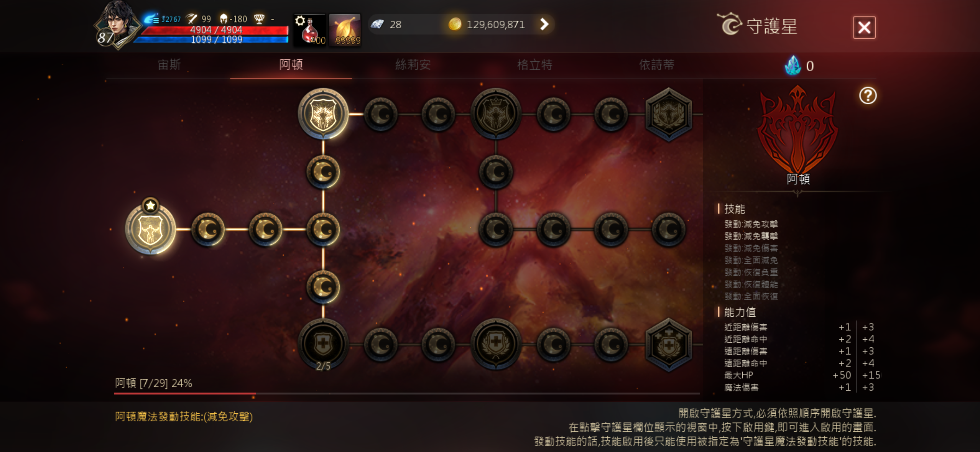Switch to the 宙斯 tab
This screenshot has height=452, width=980.
[x=169, y=65]
